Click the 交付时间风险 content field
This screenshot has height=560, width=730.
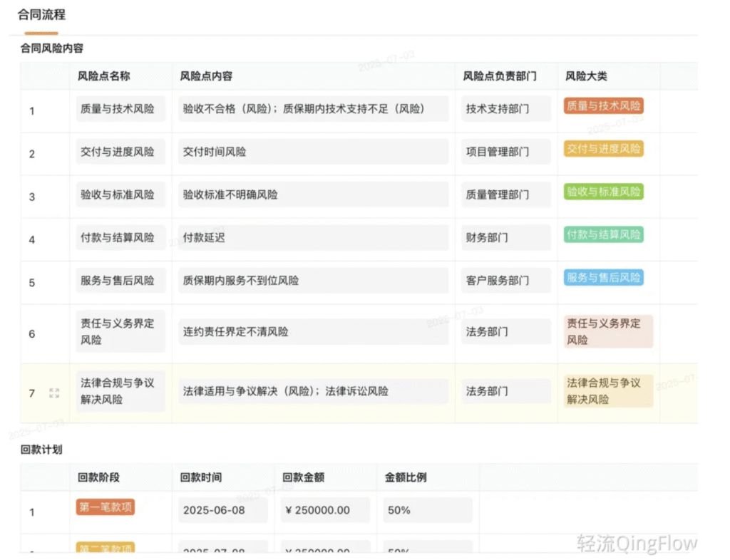tap(313, 152)
